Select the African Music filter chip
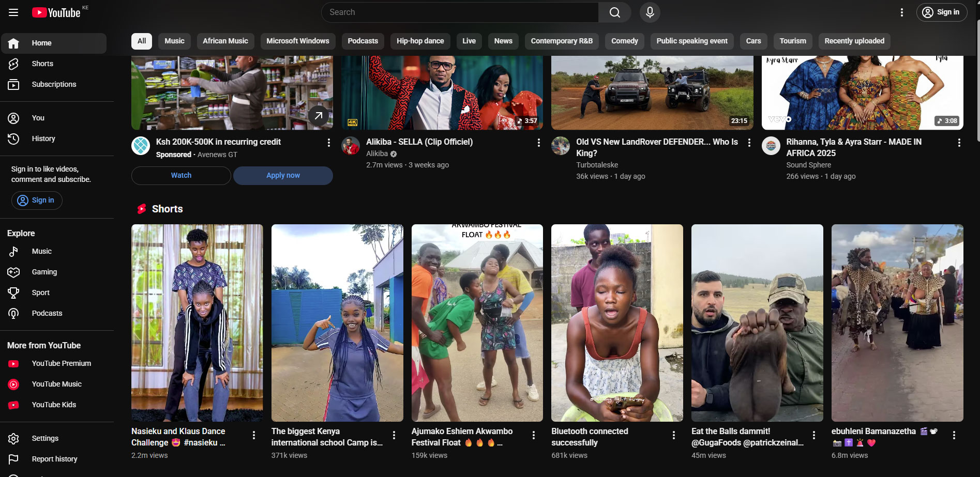The width and height of the screenshot is (980, 477). pyautogui.click(x=225, y=41)
